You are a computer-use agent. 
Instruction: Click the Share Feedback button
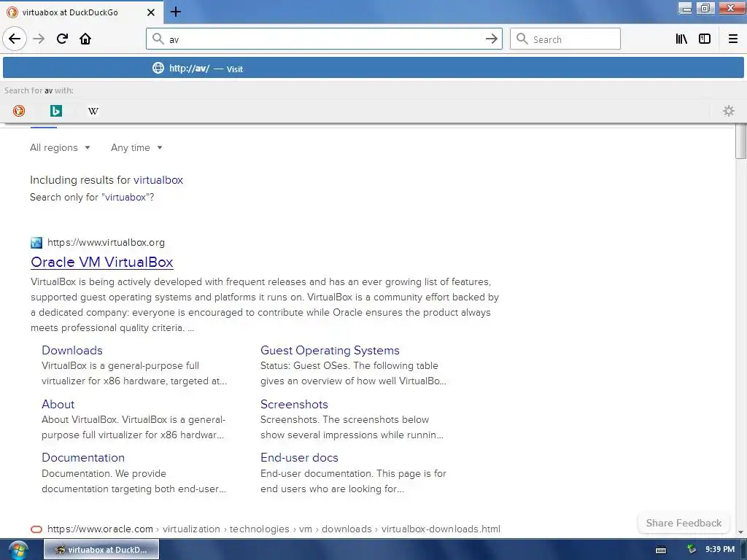[x=684, y=523]
